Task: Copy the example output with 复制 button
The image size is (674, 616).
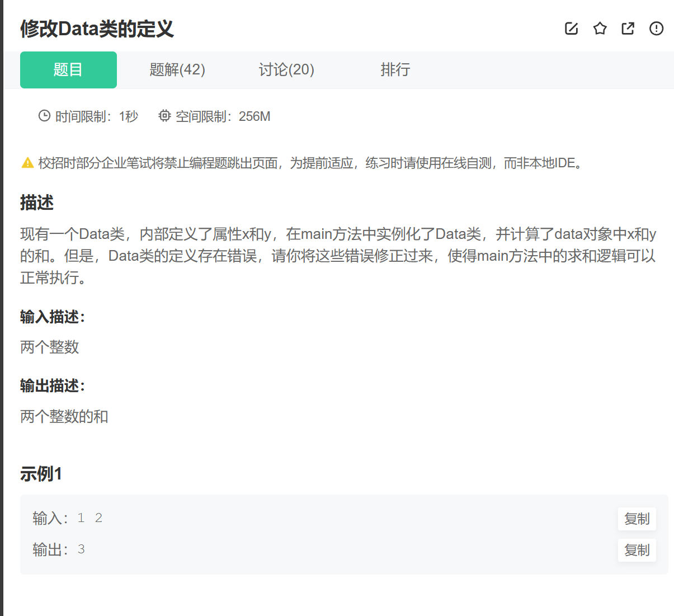Action: click(637, 550)
